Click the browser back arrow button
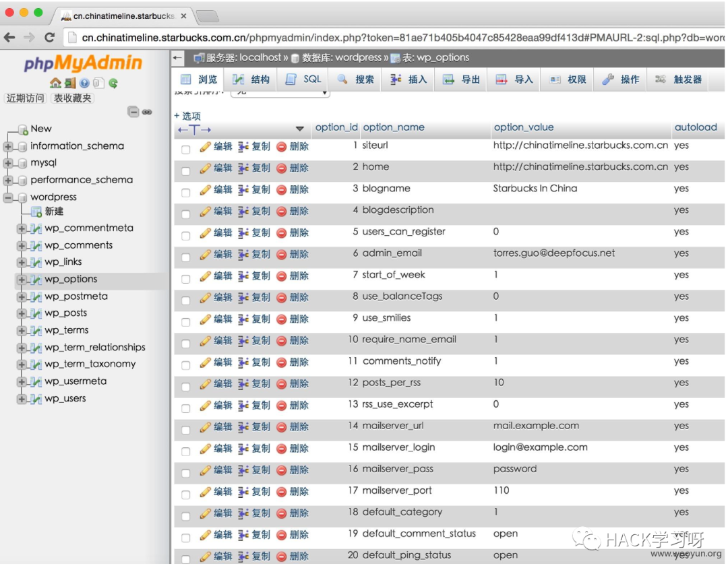 click(9, 37)
